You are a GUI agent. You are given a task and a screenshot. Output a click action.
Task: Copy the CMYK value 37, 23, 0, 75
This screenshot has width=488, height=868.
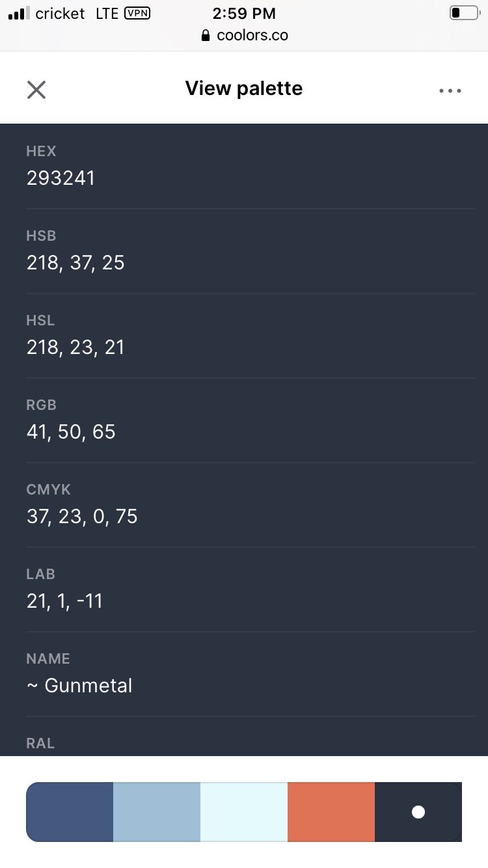point(82,517)
